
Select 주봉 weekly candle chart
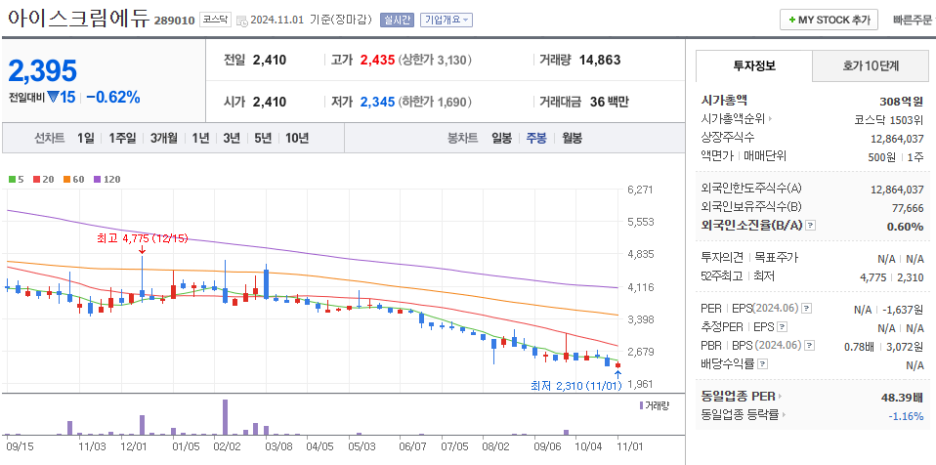click(x=536, y=138)
